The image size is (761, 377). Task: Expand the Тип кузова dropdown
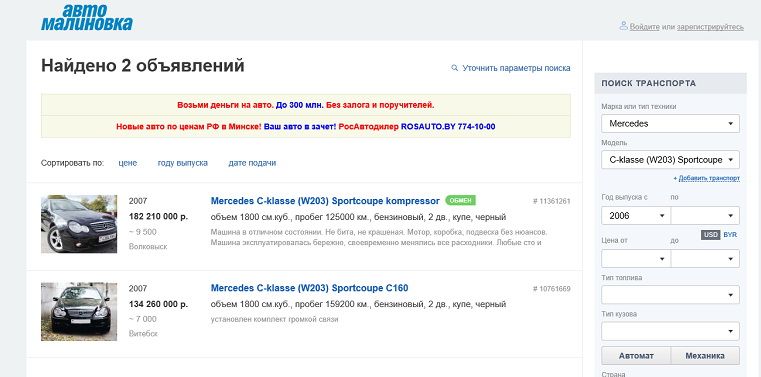click(x=670, y=331)
